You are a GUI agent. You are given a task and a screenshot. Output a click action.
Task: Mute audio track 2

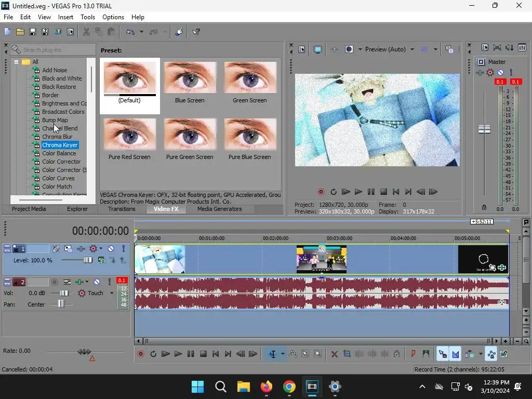click(x=97, y=282)
